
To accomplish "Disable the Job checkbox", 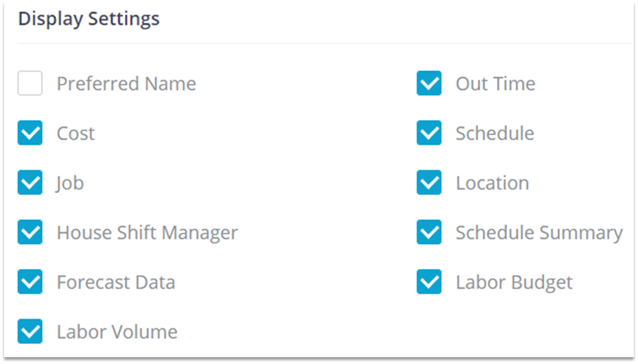I will click(x=30, y=183).
